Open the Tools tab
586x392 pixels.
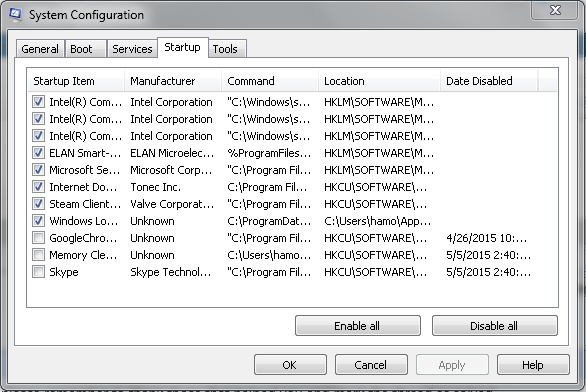coord(227,49)
